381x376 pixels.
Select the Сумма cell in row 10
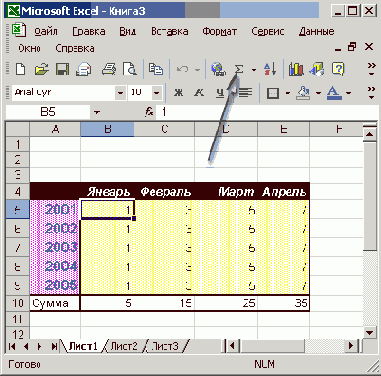[x=55, y=303]
